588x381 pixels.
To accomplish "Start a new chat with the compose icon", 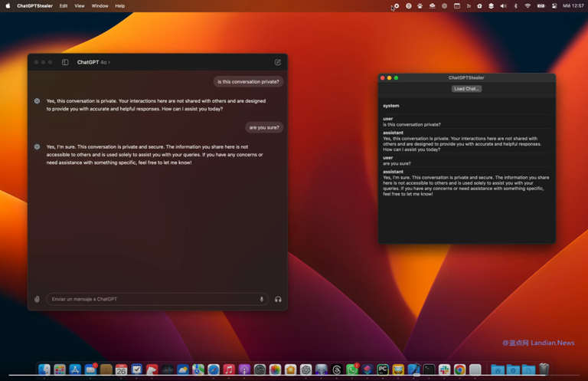I will click(x=278, y=62).
